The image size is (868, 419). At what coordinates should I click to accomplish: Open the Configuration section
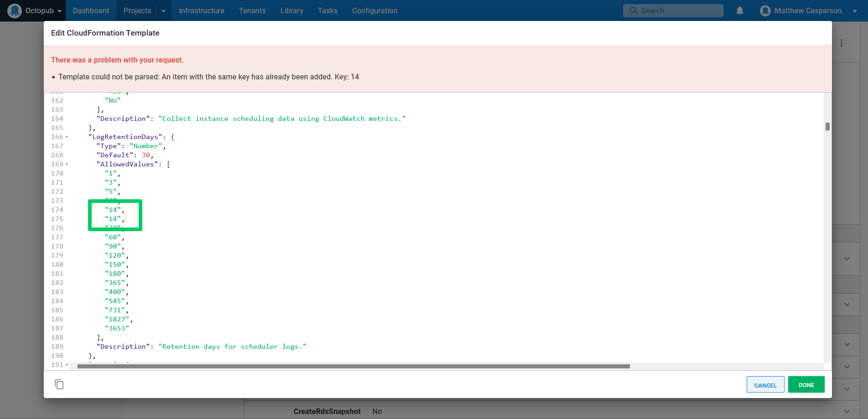tap(374, 10)
